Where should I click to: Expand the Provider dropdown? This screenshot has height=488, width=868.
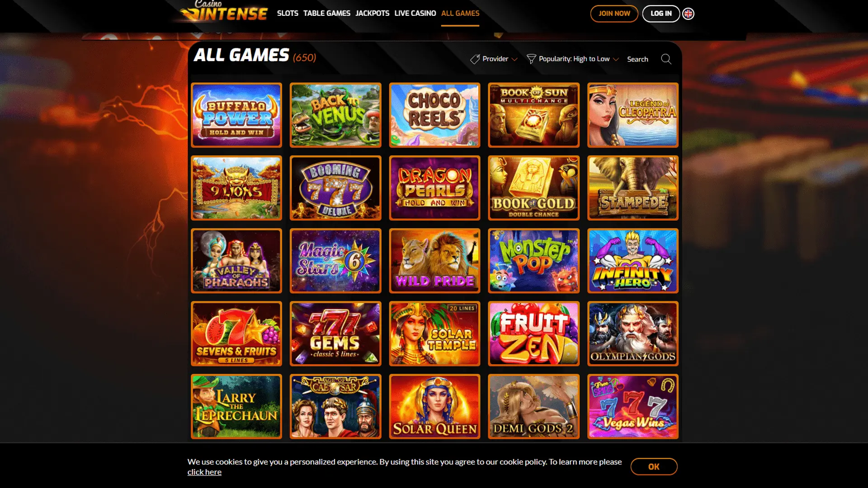coord(494,59)
